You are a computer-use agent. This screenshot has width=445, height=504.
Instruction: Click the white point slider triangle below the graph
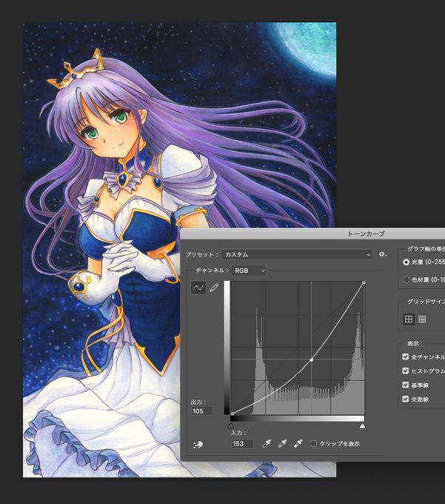362,426
